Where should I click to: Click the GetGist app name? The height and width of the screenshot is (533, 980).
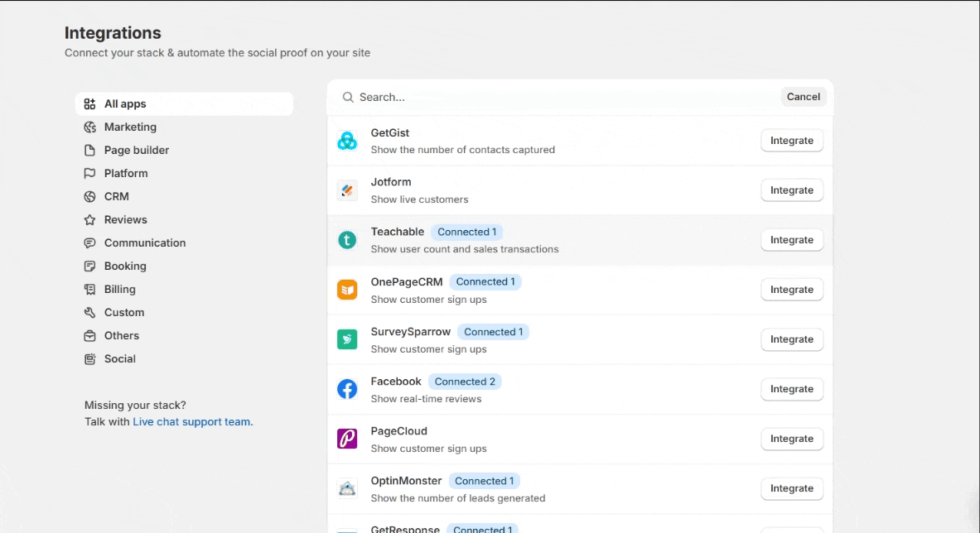coord(390,133)
